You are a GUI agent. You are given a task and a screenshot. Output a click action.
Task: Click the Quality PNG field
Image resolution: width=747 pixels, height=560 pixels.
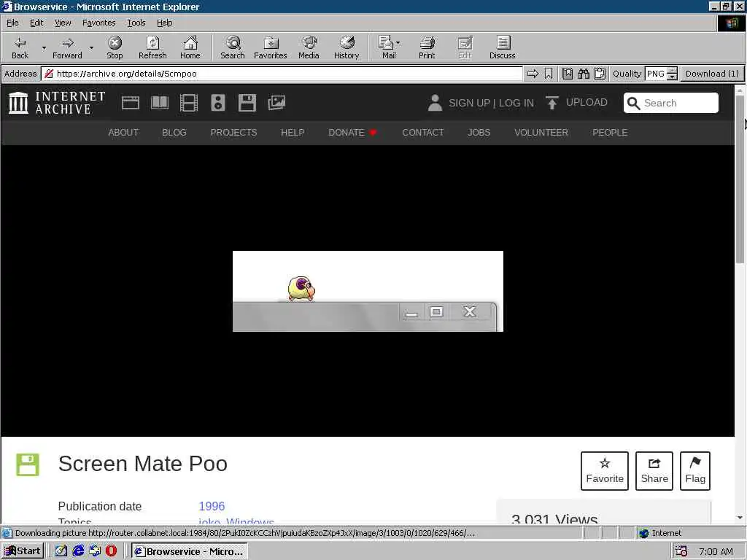(x=656, y=74)
